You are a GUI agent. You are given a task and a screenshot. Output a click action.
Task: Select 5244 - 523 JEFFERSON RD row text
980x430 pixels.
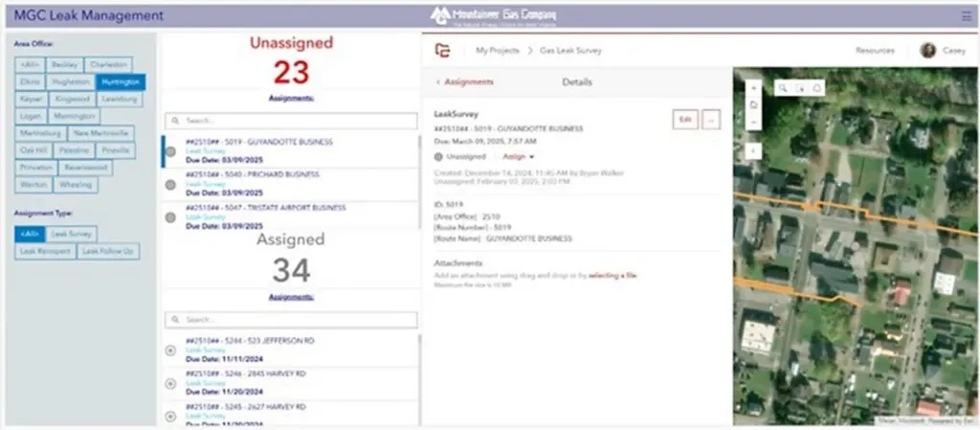(x=250, y=341)
